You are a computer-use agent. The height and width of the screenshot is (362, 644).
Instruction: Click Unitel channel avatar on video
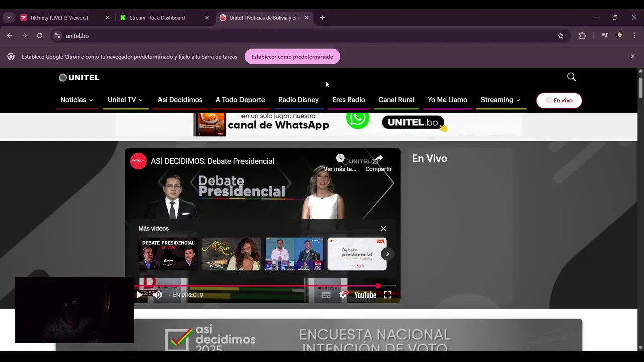coord(139,161)
